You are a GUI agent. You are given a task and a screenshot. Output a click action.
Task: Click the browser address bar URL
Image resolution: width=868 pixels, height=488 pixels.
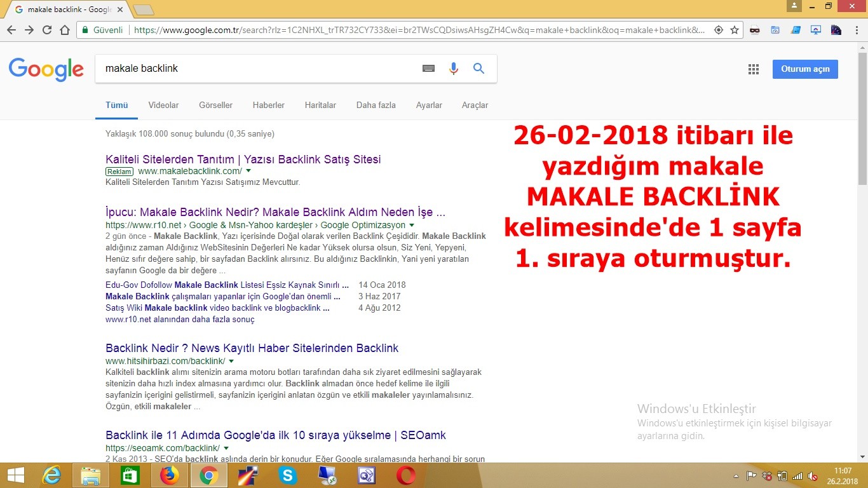(x=419, y=30)
